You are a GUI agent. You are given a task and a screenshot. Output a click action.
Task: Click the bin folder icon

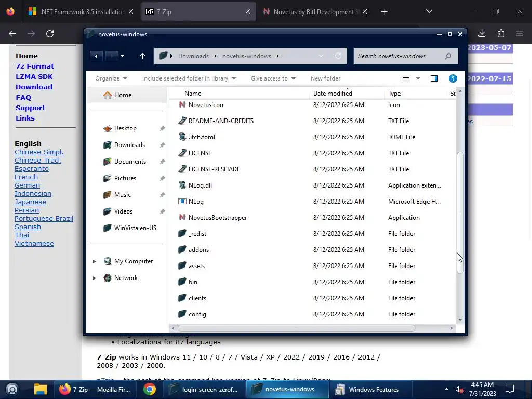pos(182,282)
